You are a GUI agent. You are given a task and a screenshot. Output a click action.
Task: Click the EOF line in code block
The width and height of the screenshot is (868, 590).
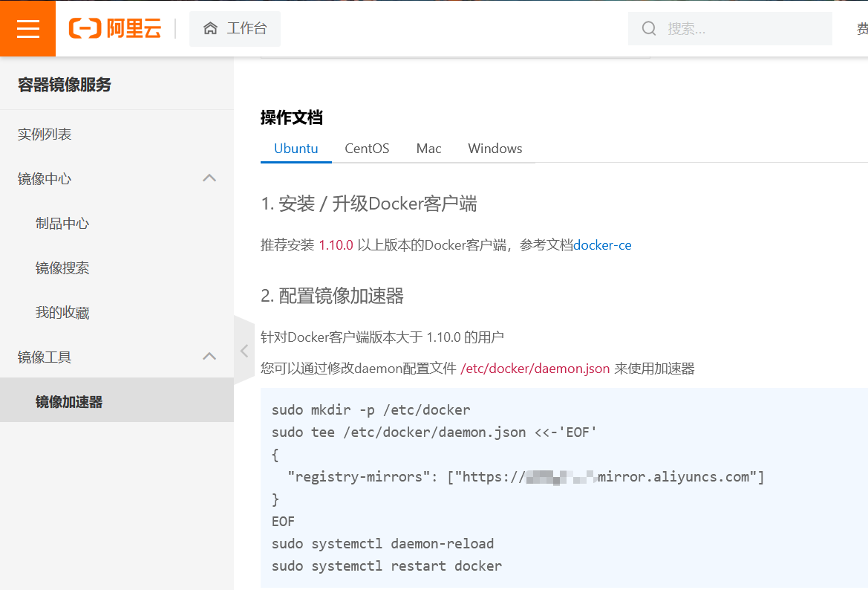(283, 522)
